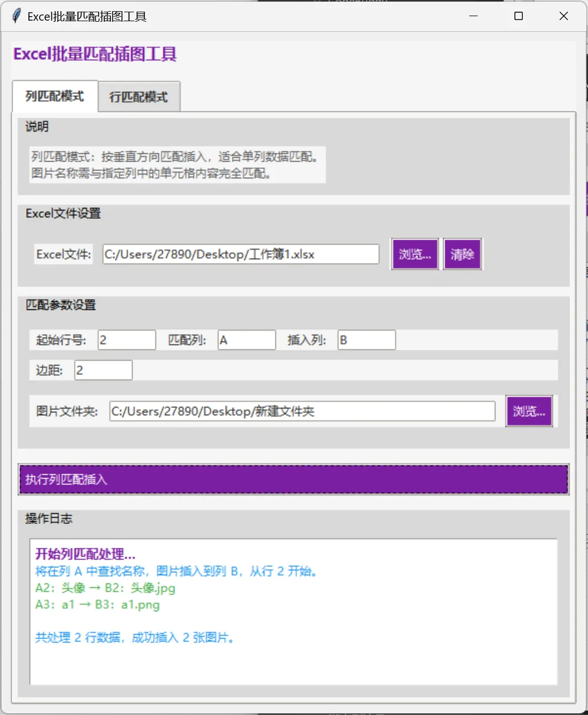Screen dimensions: 588x715
Task: Click the 起始行号 label
Action: [x=61, y=340]
